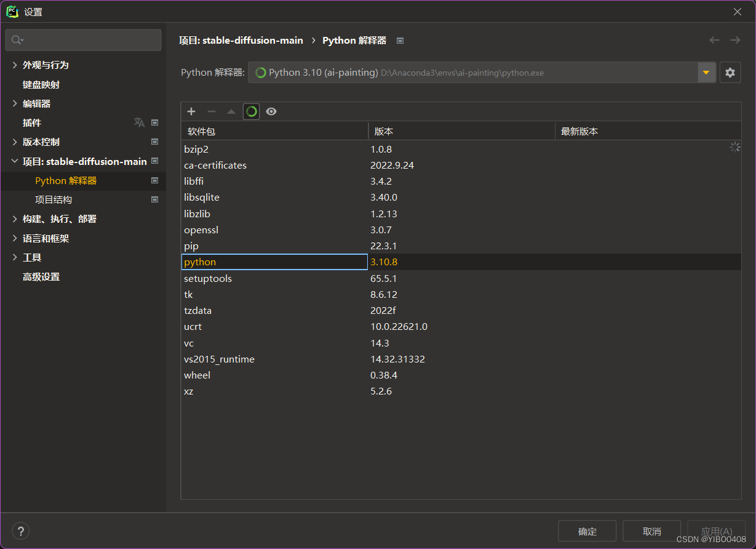Select the setuptools package row
This screenshot has width=756, height=549.
(x=208, y=278)
